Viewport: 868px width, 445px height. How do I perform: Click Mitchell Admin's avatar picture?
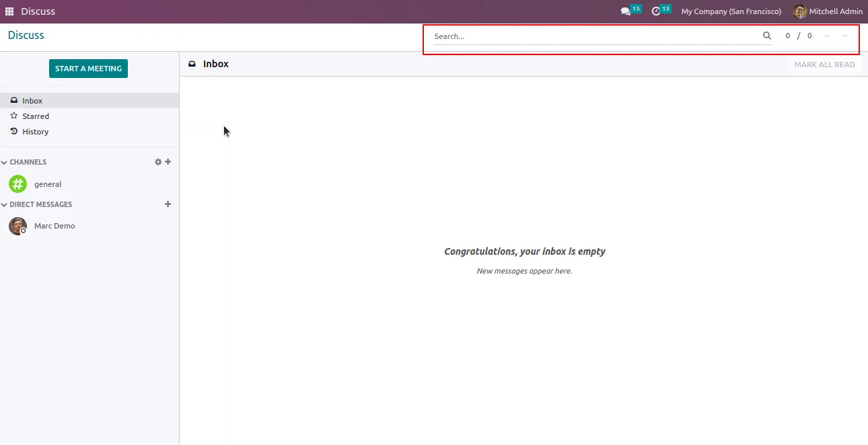pyautogui.click(x=799, y=11)
